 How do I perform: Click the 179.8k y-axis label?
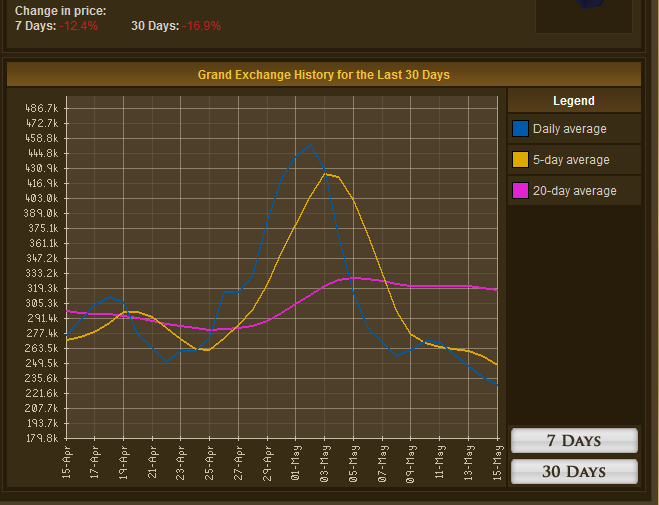(x=42, y=438)
